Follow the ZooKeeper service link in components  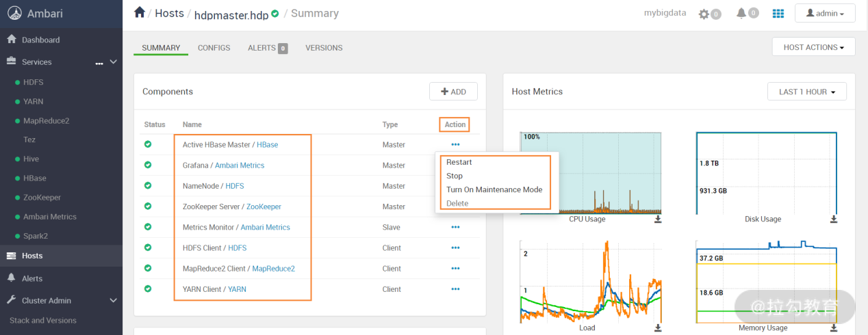click(264, 206)
